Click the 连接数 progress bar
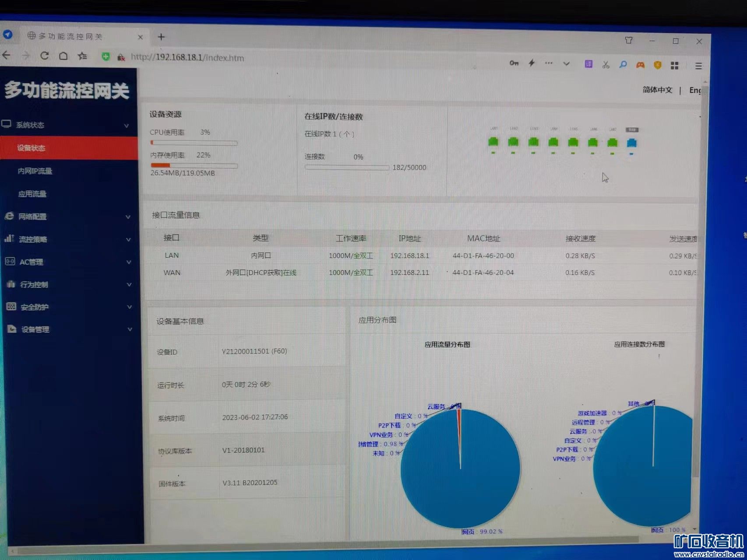Screen dimensions: 747x560 (347, 168)
